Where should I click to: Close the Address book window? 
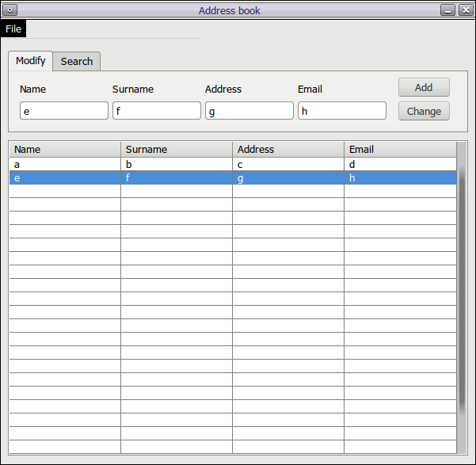click(466, 10)
